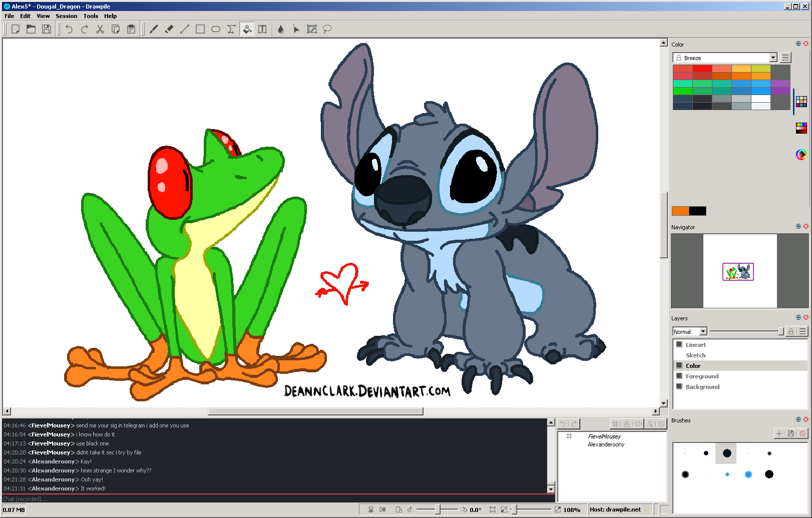Click the chat message input field
812x518 pixels.
(278, 498)
